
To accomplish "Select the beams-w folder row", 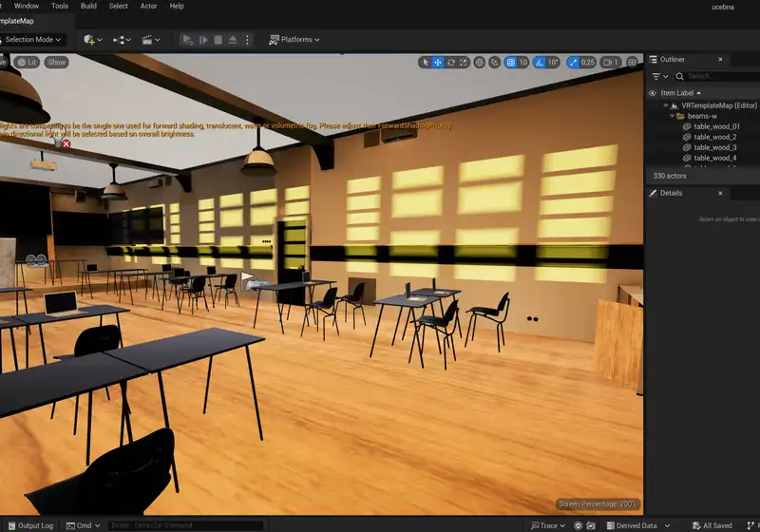I will pyautogui.click(x=703, y=116).
